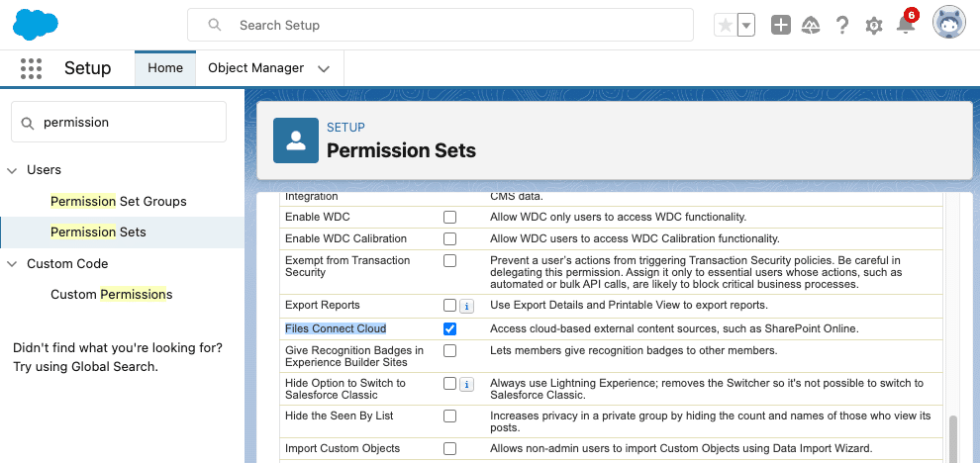View notifications bell

point(905,26)
